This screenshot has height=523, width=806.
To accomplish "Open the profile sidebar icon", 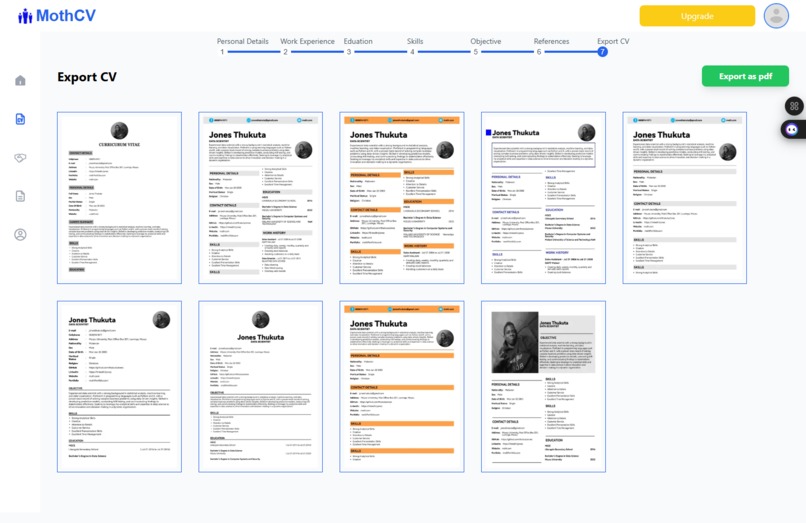I will click(x=20, y=235).
